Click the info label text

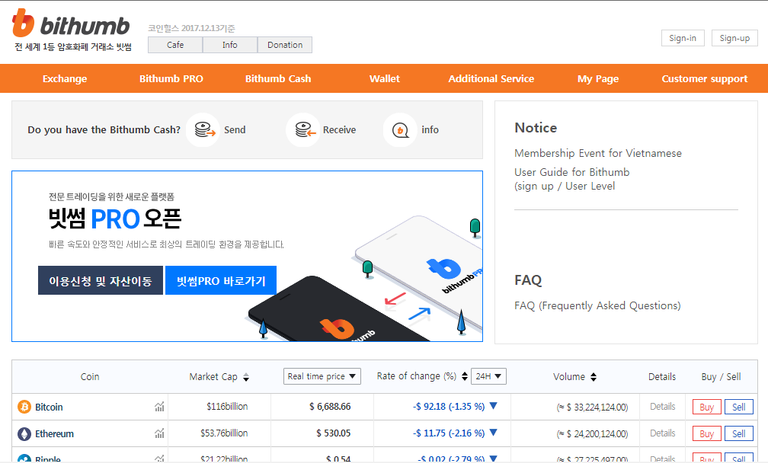pyautogui.click(x=430, y=130)
